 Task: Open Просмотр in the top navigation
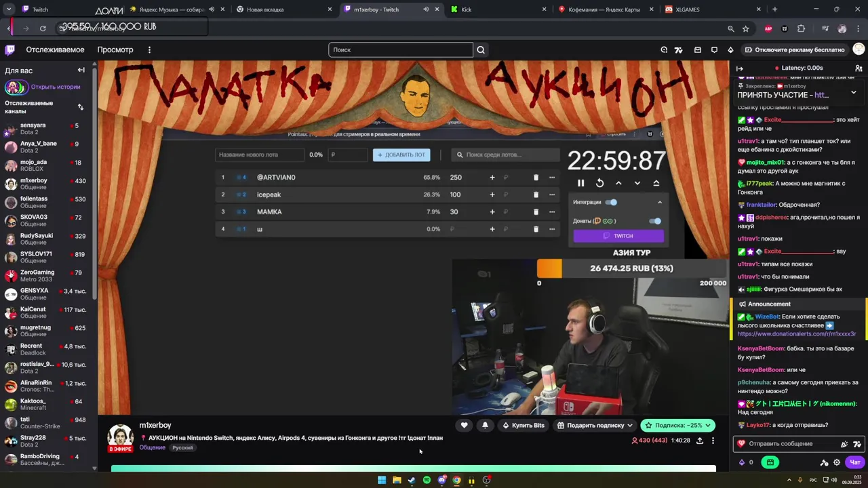pos(115,49)
